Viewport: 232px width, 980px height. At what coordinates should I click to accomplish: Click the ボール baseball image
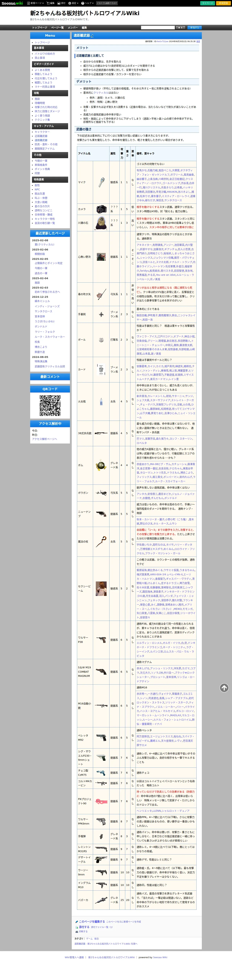[x=101, y=340]
